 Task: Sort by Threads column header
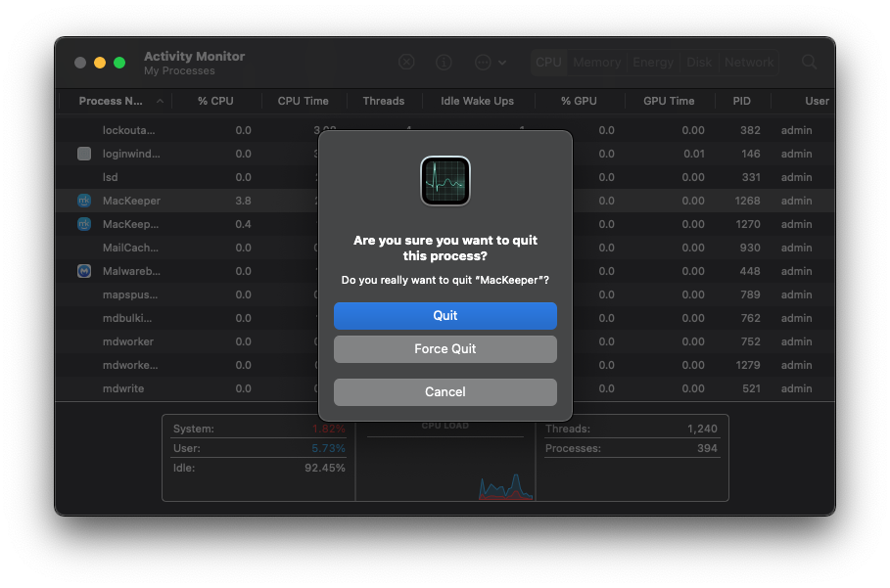point(384,101)
